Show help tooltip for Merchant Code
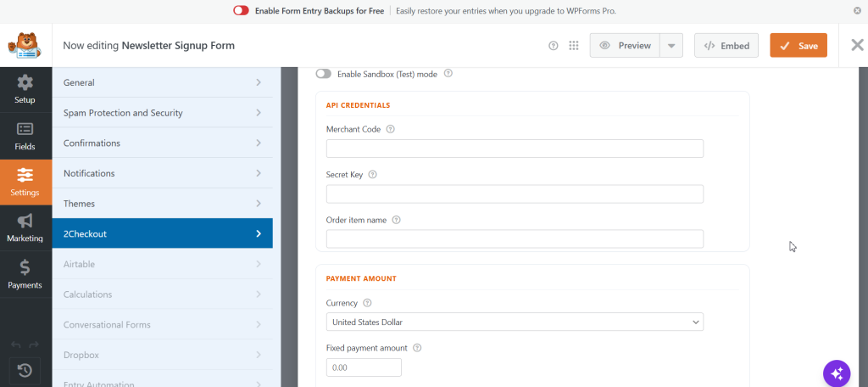The width and height of the screenshot is (868, 387). tap(390, 129)
